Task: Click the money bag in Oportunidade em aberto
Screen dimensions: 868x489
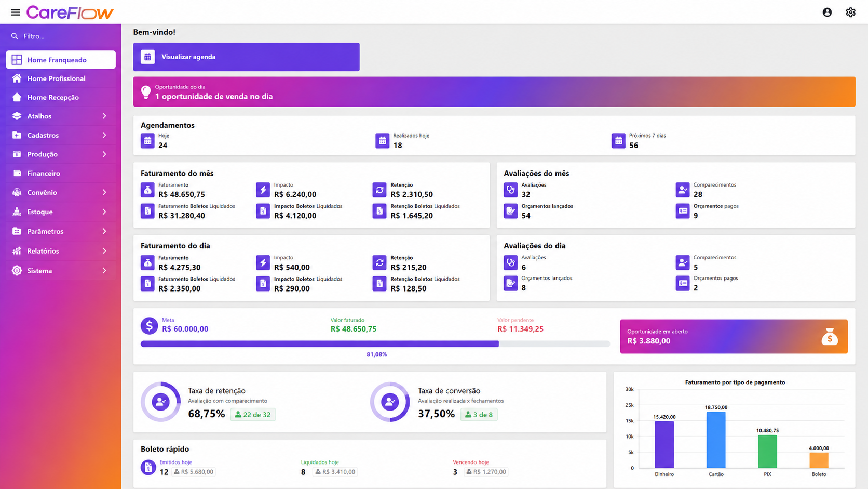Action: click(830, 337)
